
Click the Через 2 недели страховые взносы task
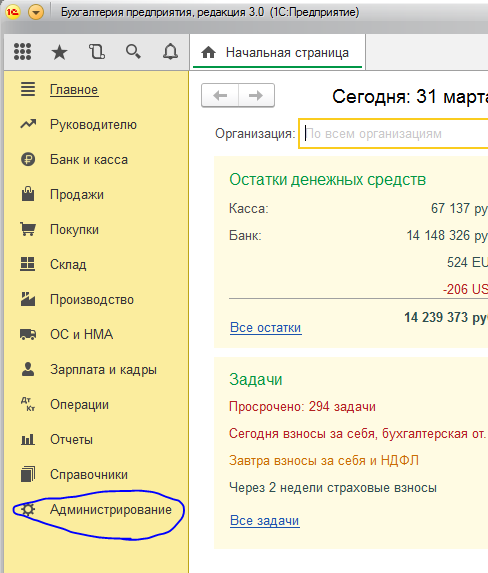pos(333,487)
